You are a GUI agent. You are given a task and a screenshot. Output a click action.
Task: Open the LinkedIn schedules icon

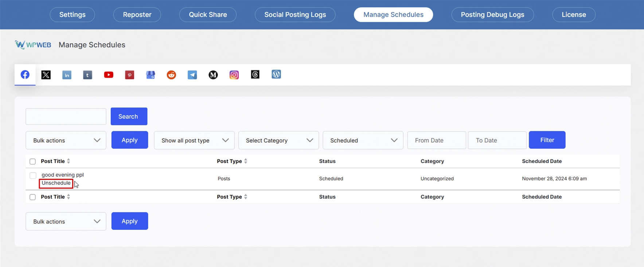pos(67,75)
